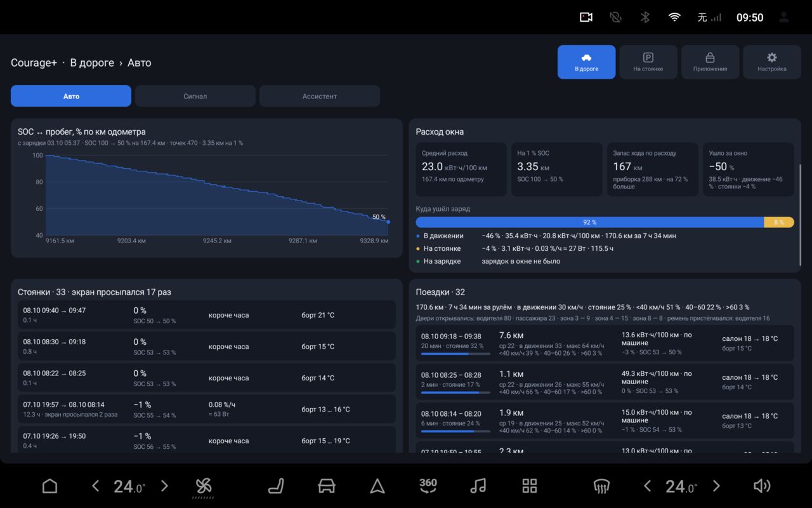The image size is (812, 508).
Task: Click the blue 92 % charge bar
Action: pos(590,222)
